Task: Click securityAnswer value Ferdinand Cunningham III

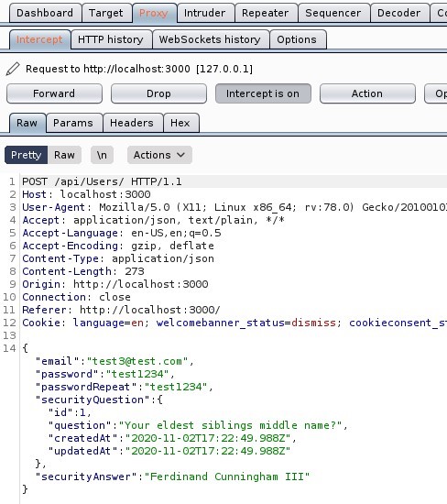Action: pyautogui.click(x=227, y=477)
